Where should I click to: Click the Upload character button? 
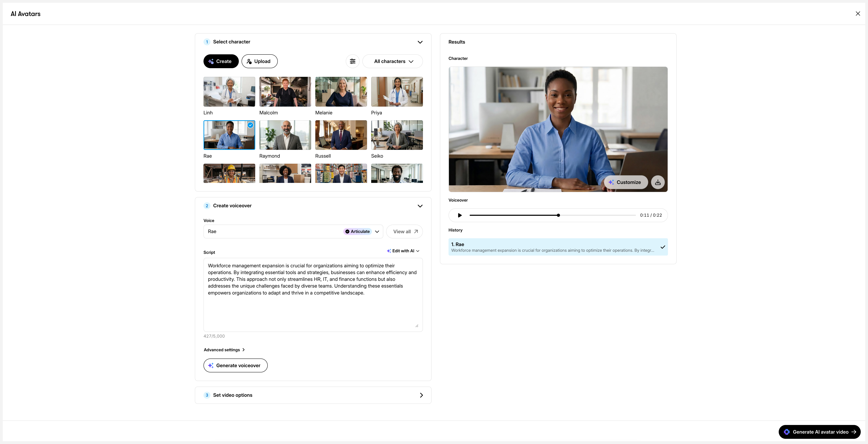point(259,61)
